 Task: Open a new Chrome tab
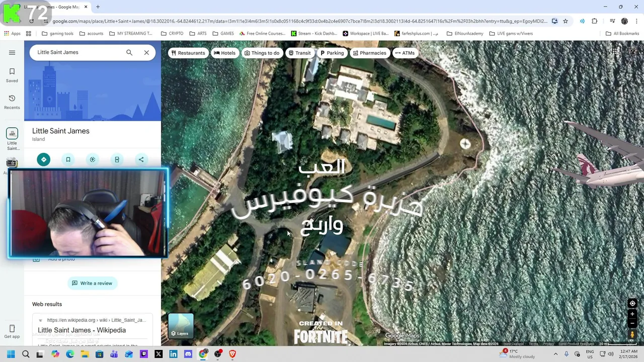coord(98,7)
